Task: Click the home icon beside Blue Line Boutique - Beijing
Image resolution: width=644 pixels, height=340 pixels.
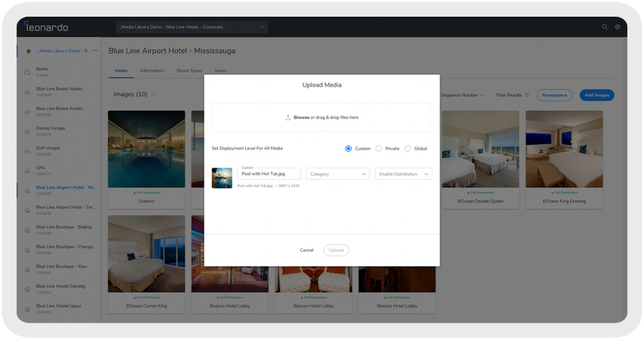Action: pos(28,230)
